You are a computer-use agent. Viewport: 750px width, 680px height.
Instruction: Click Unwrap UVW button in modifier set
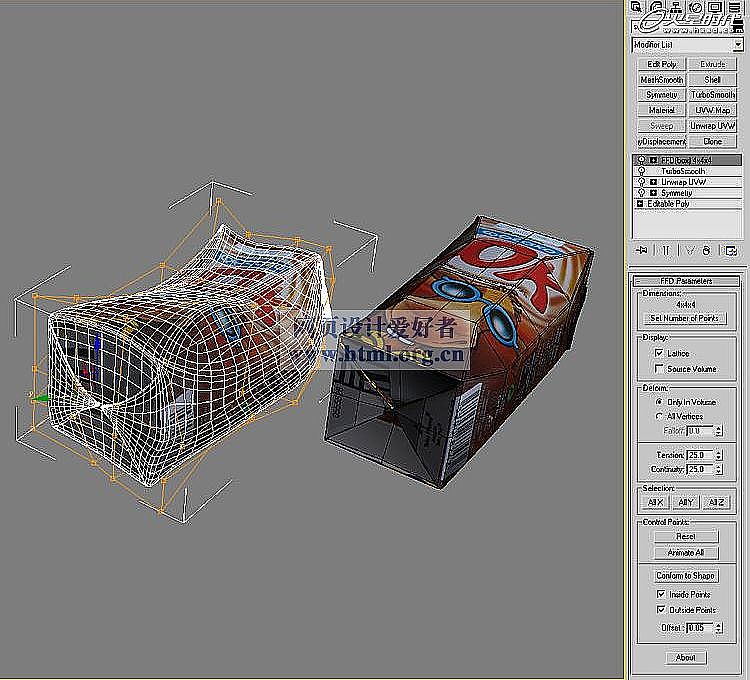pos(713,126)
